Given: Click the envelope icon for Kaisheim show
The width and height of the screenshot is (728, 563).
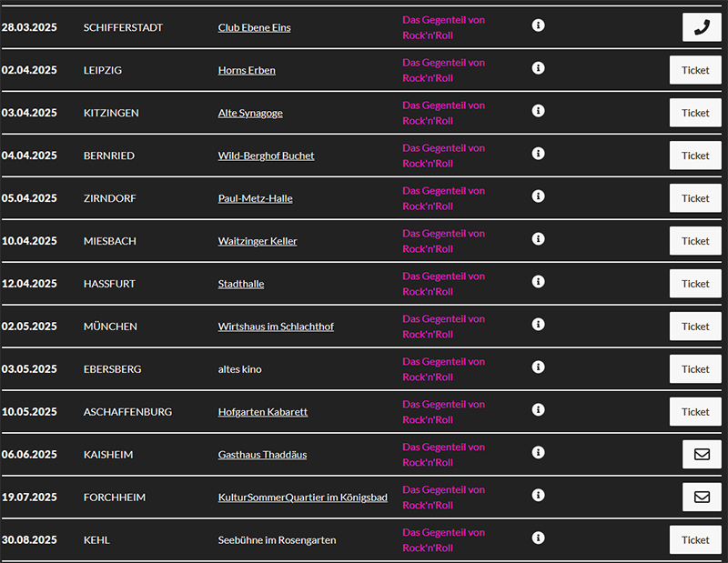Looking at the screenshot, I should click(x=701, y=455).
